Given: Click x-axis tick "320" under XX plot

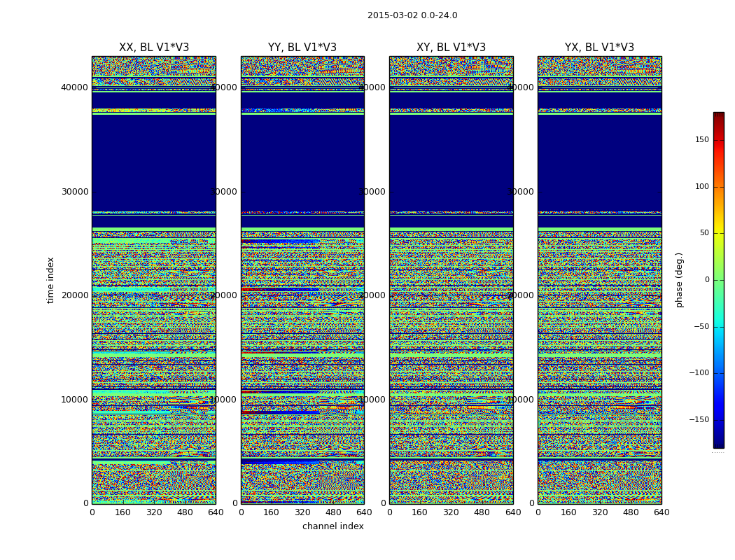Looking at the screenshot, I should pos(154,512).
